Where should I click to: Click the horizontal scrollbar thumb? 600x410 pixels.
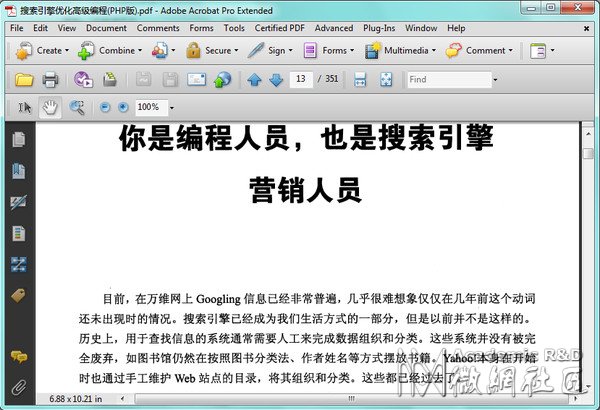tap(351, 399)
